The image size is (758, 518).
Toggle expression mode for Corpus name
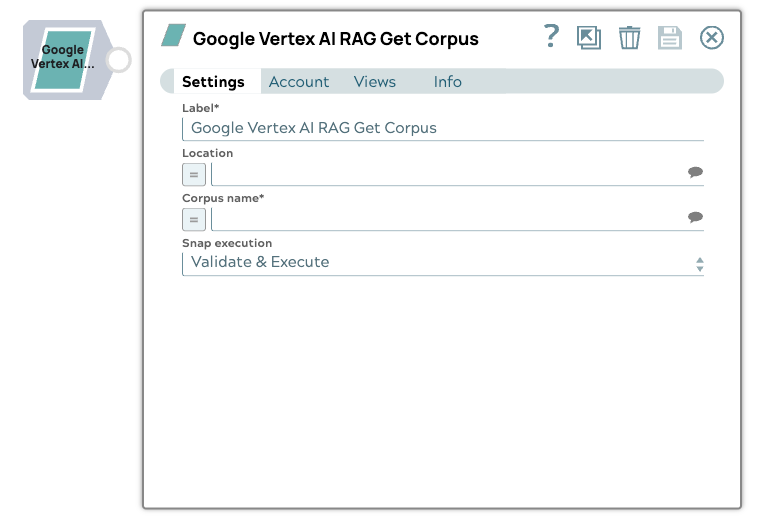tap(194, 219)
